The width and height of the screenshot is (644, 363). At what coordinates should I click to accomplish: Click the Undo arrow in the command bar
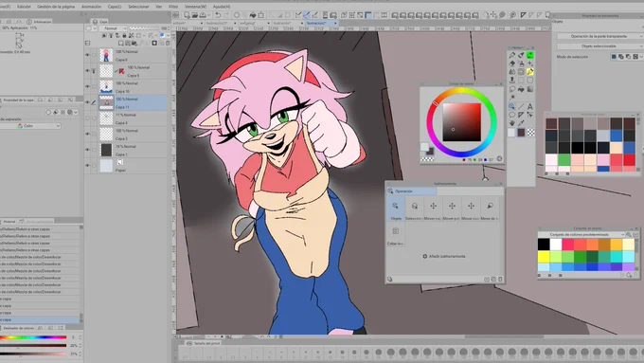[218, 15]
